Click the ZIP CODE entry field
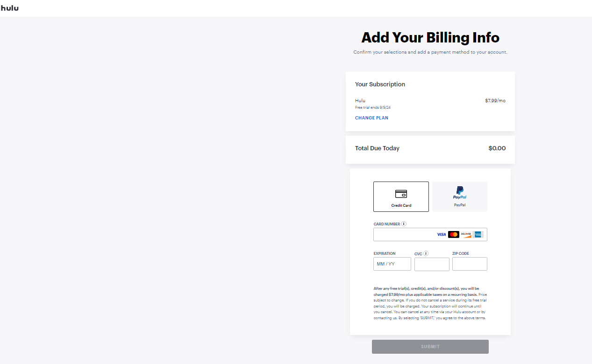 470,264
